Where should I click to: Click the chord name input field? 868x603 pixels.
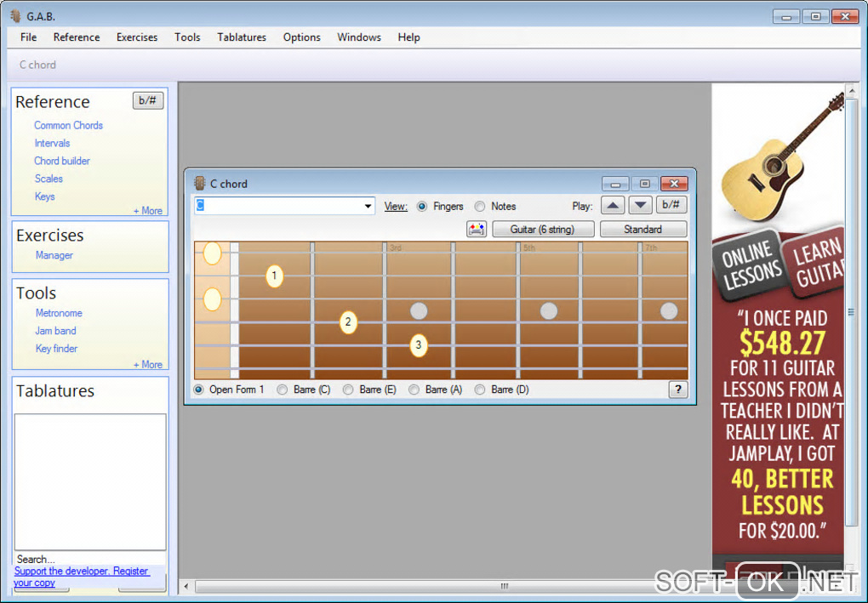pos(278,206)
